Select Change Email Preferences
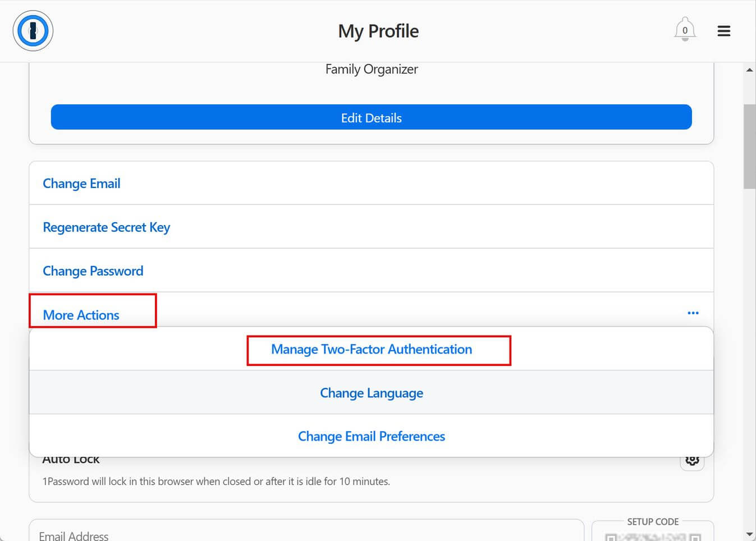The height and width of the screenshot is (541, 756). click(372, 436)
